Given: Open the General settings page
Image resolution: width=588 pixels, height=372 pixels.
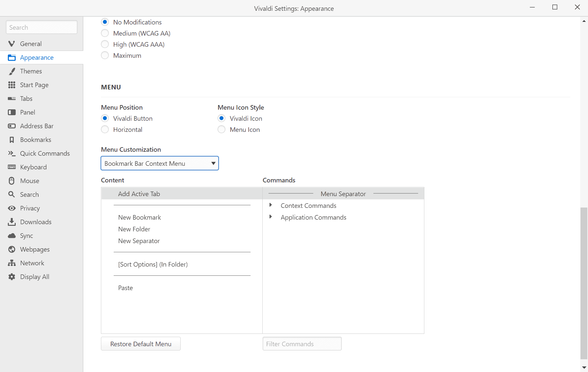Looking at the screenshot, I should click(x=31, y=43).
